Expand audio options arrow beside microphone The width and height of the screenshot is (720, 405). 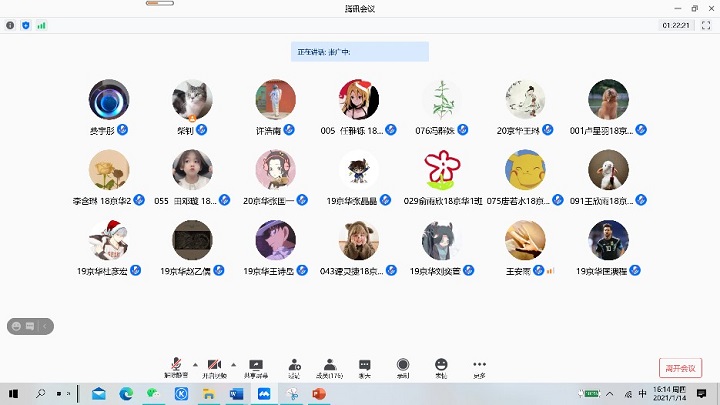coord(194,363)
